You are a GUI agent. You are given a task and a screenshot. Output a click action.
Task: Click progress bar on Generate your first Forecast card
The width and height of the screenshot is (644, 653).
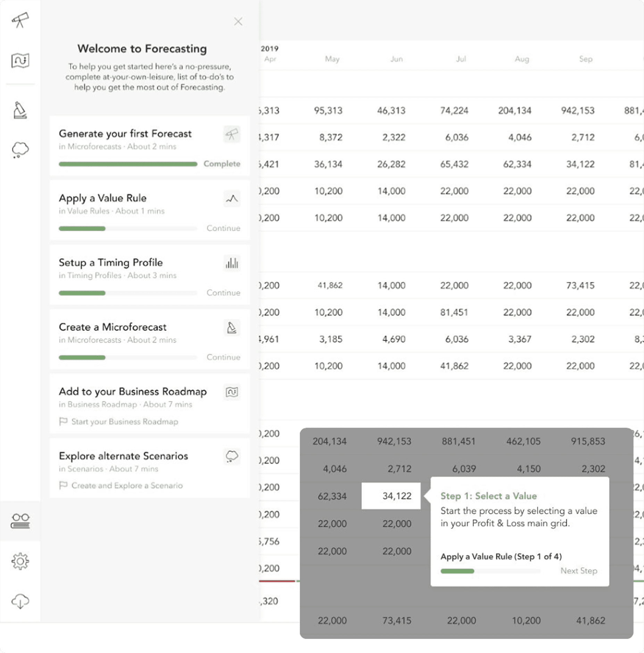point(128,164)
